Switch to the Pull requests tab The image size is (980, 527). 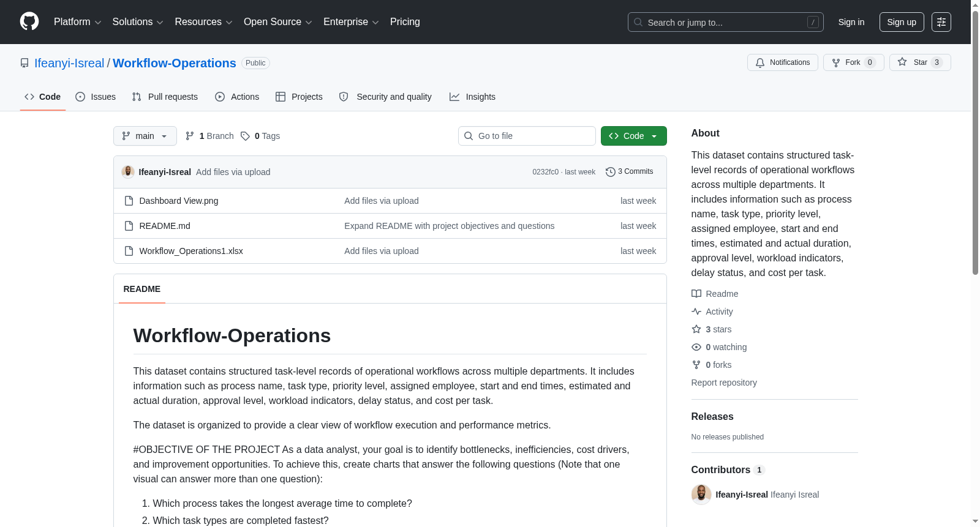165,97
